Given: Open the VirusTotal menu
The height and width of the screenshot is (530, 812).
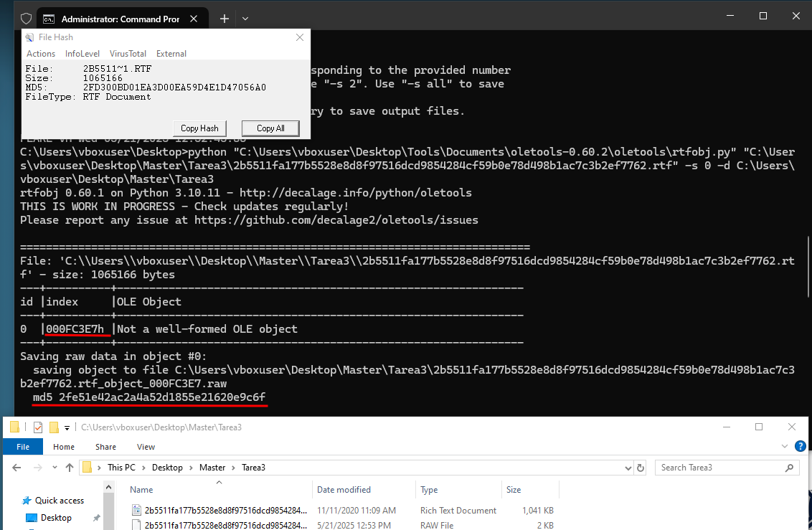Looking at the screenshot, I should coord(128,54).
